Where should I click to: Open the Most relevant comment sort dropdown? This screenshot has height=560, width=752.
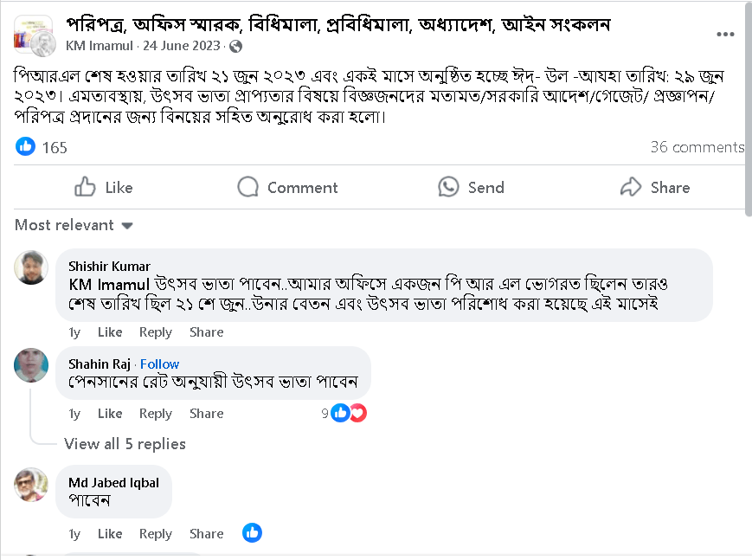tap(74, 225)
